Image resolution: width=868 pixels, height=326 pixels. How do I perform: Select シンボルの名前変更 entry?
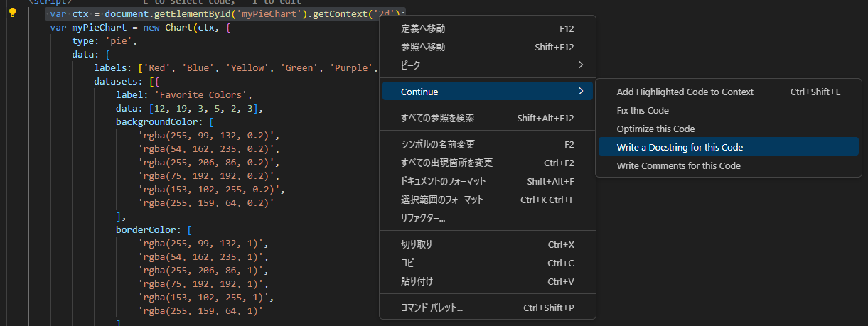coord(488,144)
